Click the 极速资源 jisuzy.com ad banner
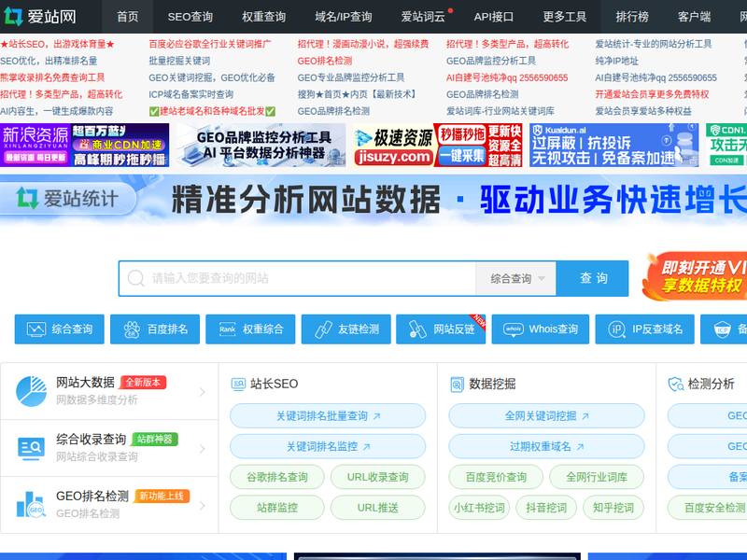747x560 pixels. [x=438, y=145]
